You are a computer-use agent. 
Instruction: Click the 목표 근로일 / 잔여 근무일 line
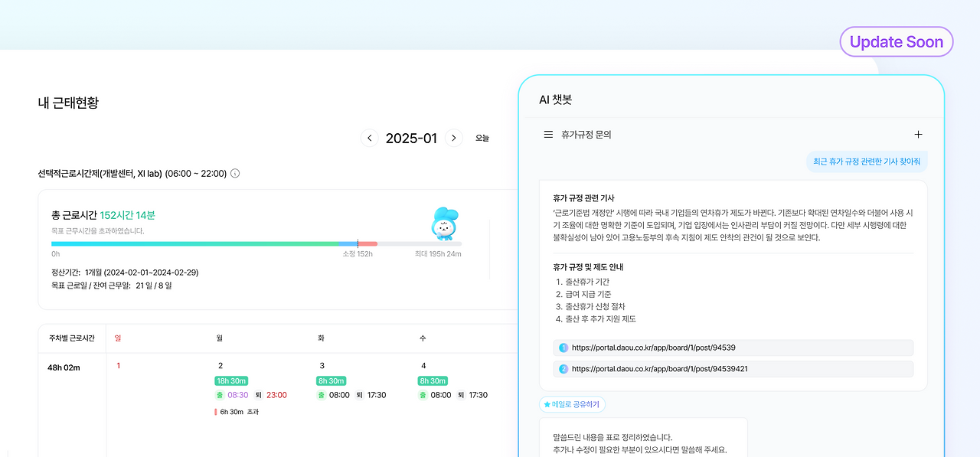[x=112, y=286]
